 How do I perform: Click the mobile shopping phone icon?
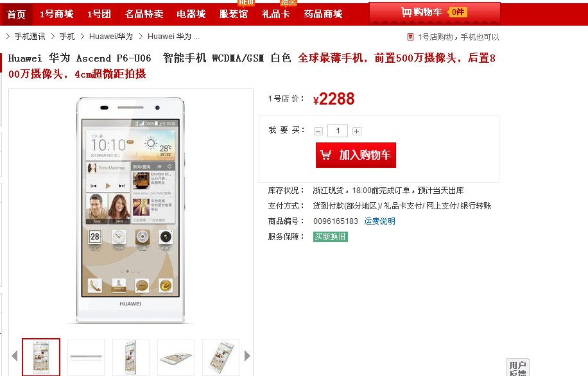[x=410, y=37]
